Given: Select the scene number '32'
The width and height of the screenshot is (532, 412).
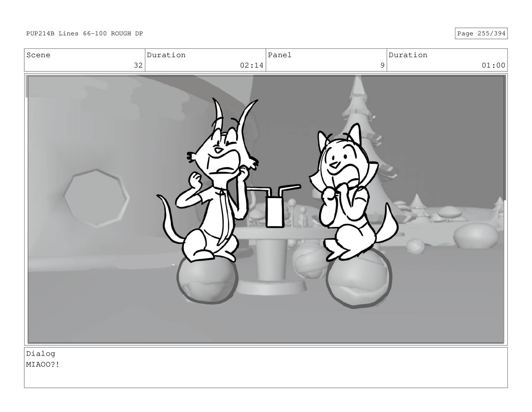Looking at the screenshot, I should (138, 65).
